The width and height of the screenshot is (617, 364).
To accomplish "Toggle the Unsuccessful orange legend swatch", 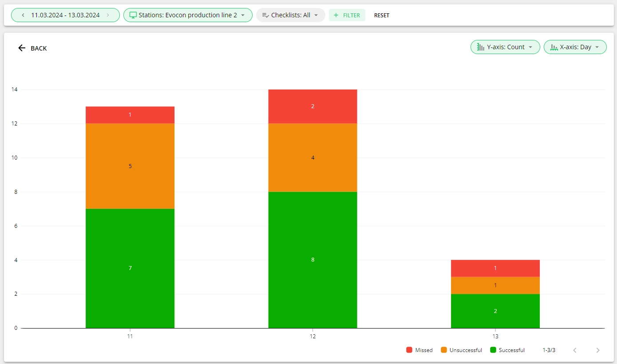I will coord(444,350).
